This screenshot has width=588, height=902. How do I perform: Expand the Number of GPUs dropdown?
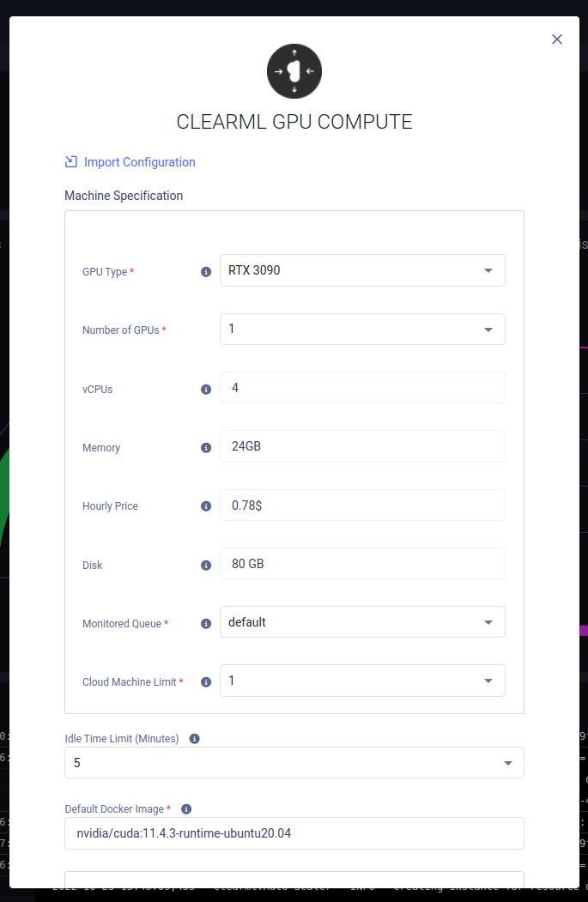click(362, 329)
